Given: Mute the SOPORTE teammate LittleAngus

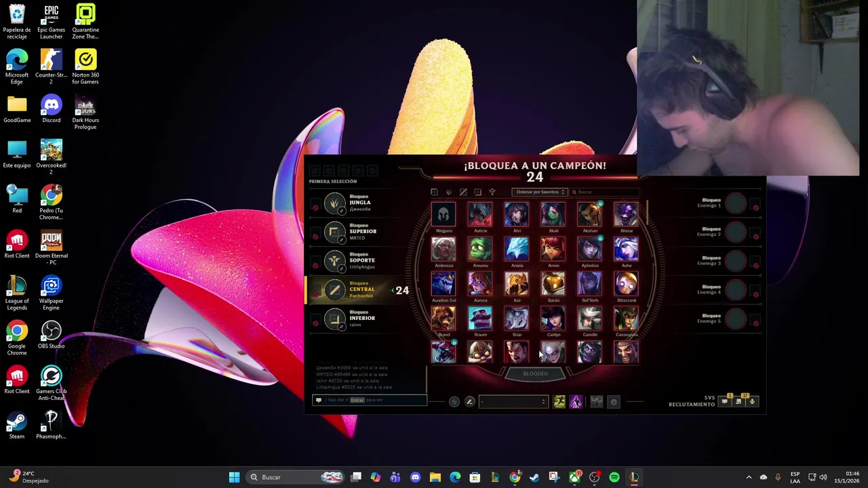Looking at the screenshot, I should point(315,265).
